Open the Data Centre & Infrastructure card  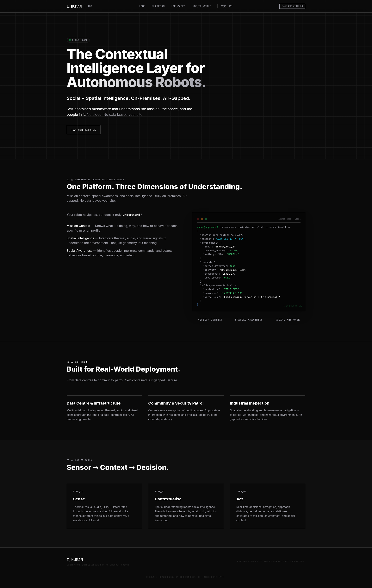pyautogui.click(x=104, y=408)
